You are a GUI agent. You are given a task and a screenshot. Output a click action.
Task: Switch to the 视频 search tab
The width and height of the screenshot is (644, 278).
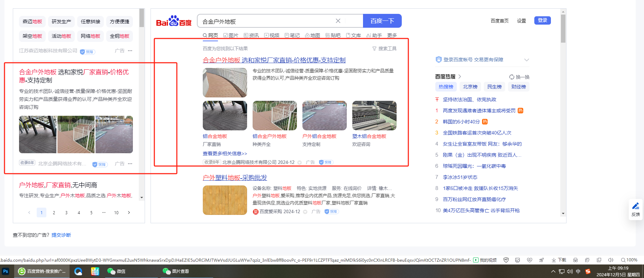click(272, 35)
